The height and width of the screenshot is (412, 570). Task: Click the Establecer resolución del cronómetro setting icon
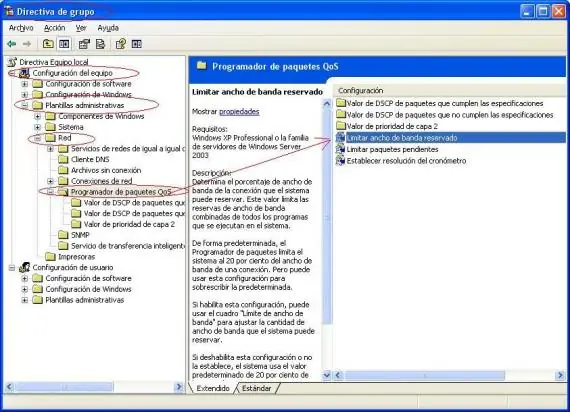tap(340, 160)
